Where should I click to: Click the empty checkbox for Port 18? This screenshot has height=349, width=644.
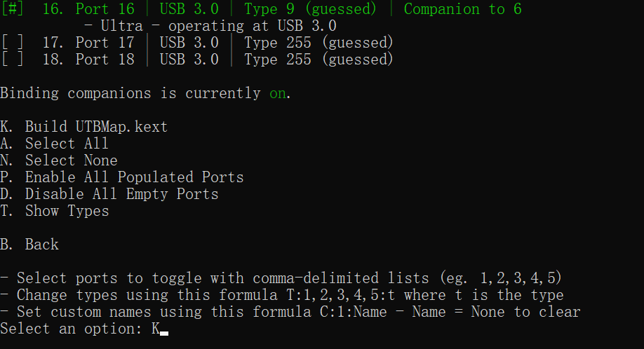click(13, 59)
